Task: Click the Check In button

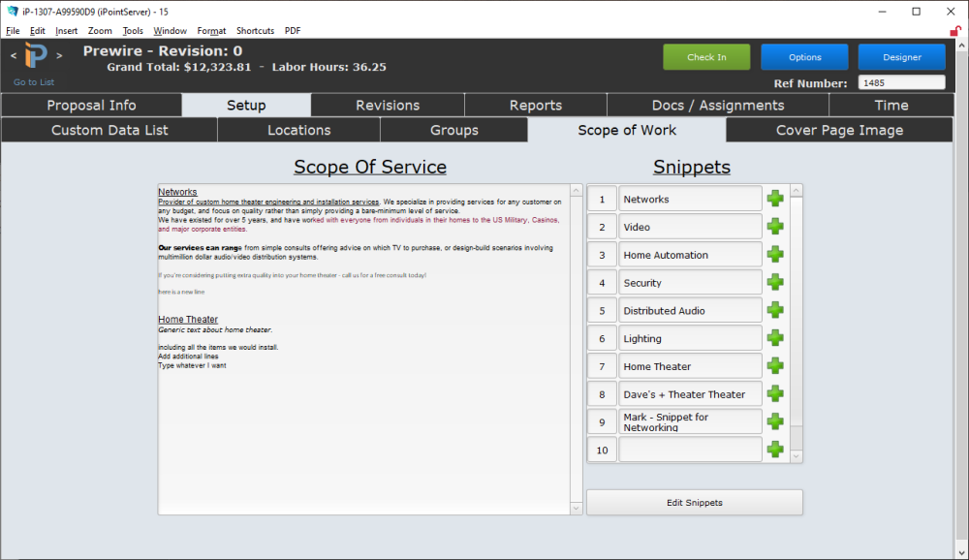Action: coord(706,56)
